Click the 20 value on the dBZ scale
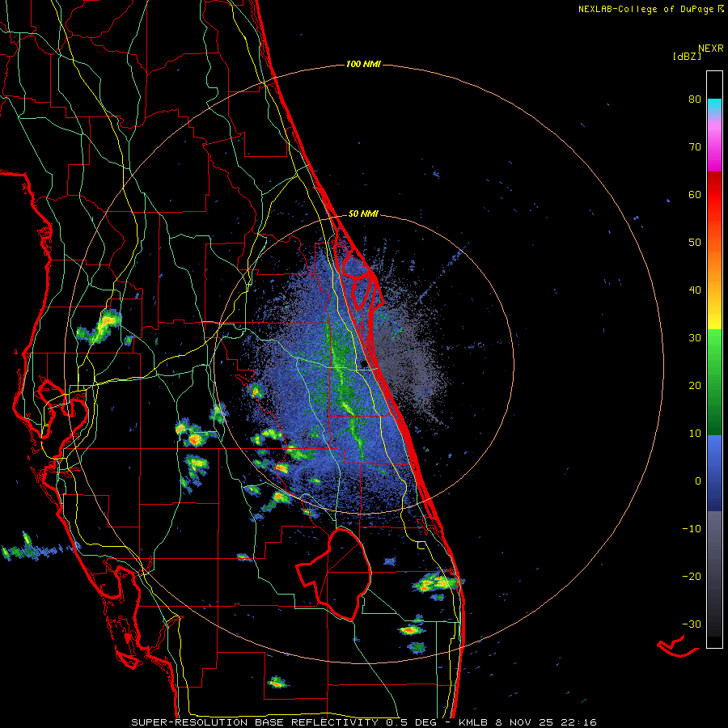Image resolution: width=728 pixels, height=728 pixels. coord(695,385)
